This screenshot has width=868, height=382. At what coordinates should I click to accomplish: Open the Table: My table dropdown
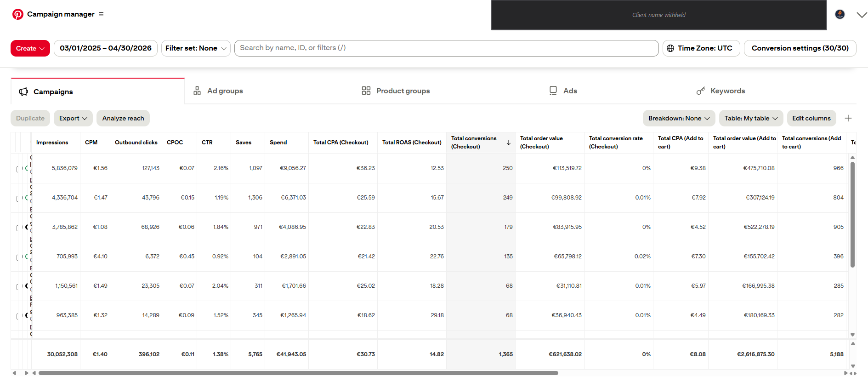[x=751, y=118]
